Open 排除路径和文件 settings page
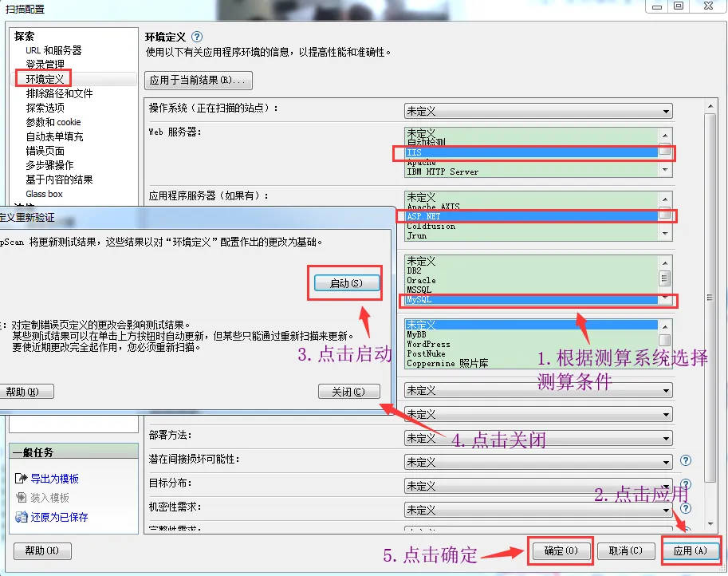728x576 pixels. [x=60, y=93]
